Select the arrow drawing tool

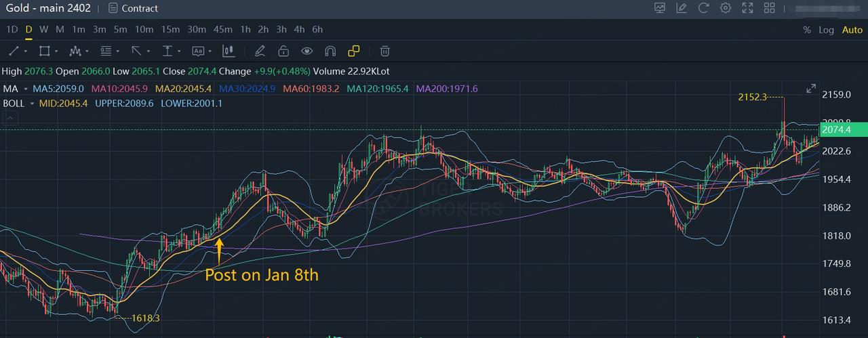pyautogui.click(x=136, y=51)
